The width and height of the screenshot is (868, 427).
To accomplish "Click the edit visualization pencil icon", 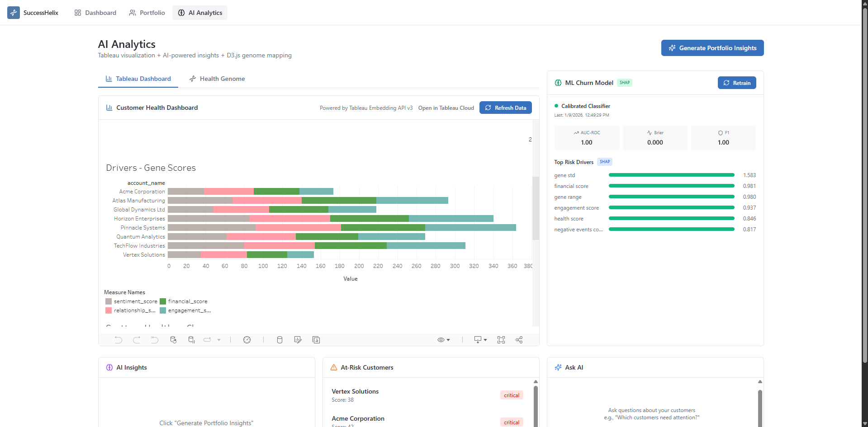I will click(x=298, y=340).
